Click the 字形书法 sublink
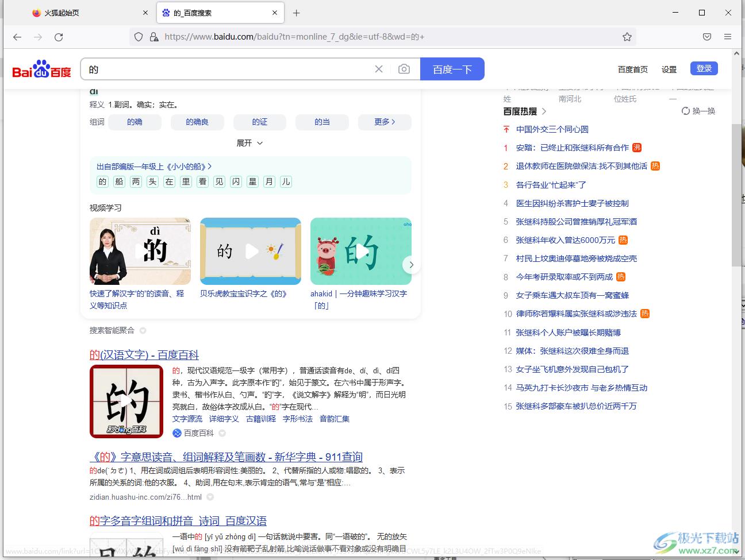The image size is (745, 560). [298, 419]
